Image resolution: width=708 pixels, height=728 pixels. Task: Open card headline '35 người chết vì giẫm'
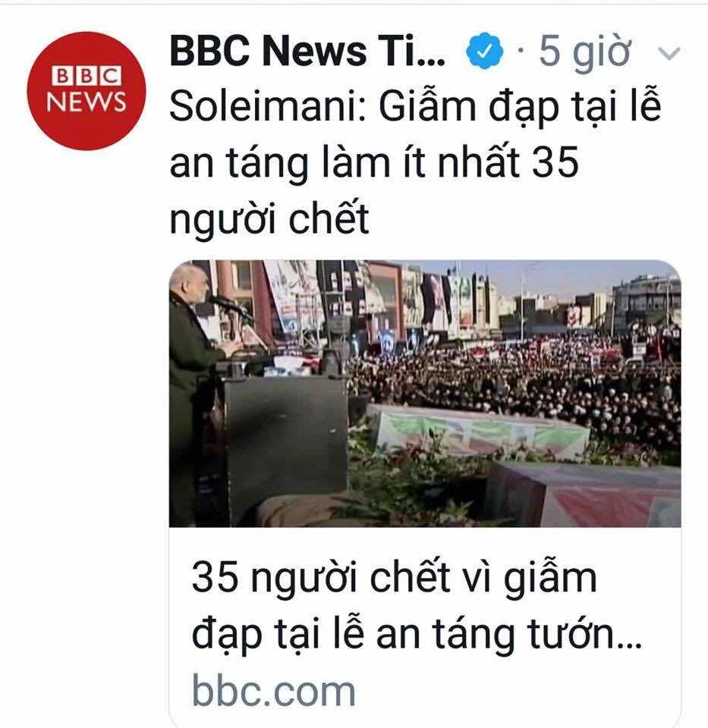click(x=394, y=578)
